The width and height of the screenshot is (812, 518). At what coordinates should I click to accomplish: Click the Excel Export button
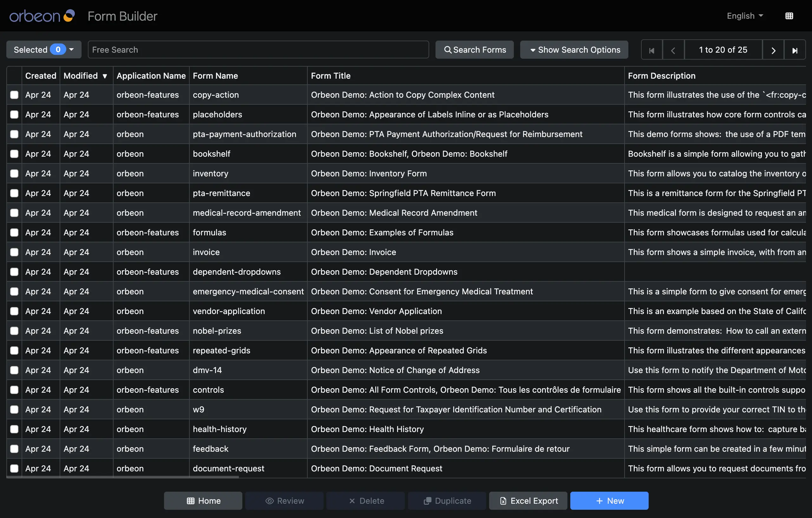[x=528, y=501]
